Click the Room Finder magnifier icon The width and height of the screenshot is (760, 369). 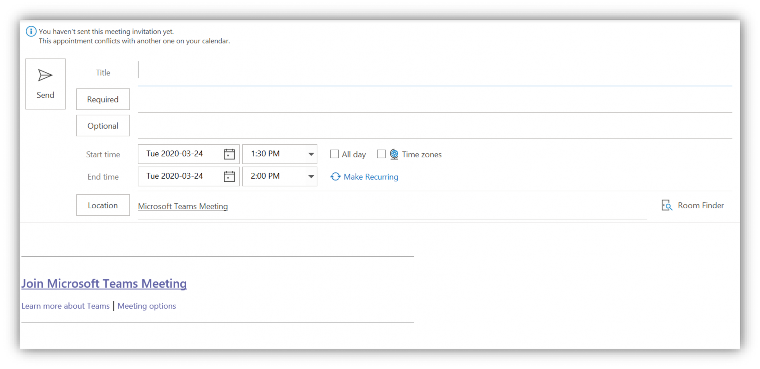(667, 206)
